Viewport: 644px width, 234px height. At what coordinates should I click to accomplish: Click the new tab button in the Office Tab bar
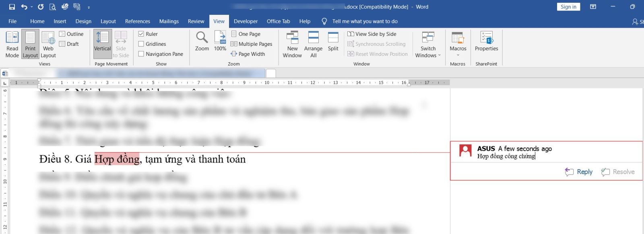coord(271,73)
